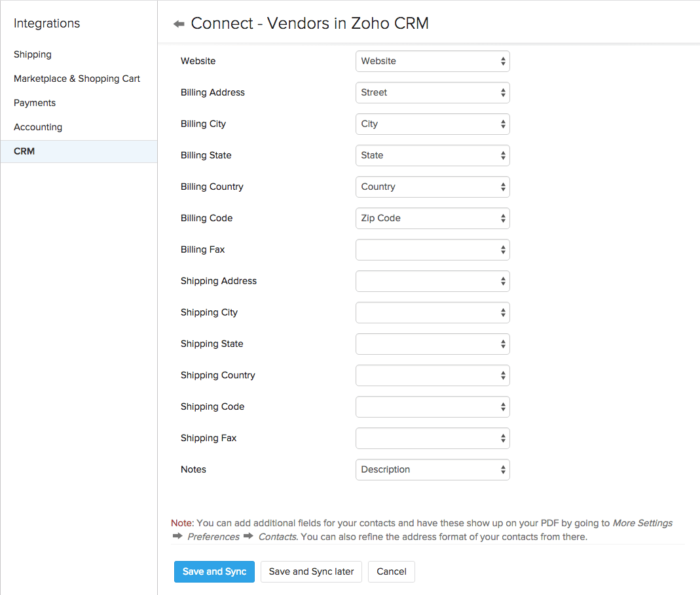Open the Billing Address dropdown showing Street
This screenshot has width=700, height=595.
[432, 92]
